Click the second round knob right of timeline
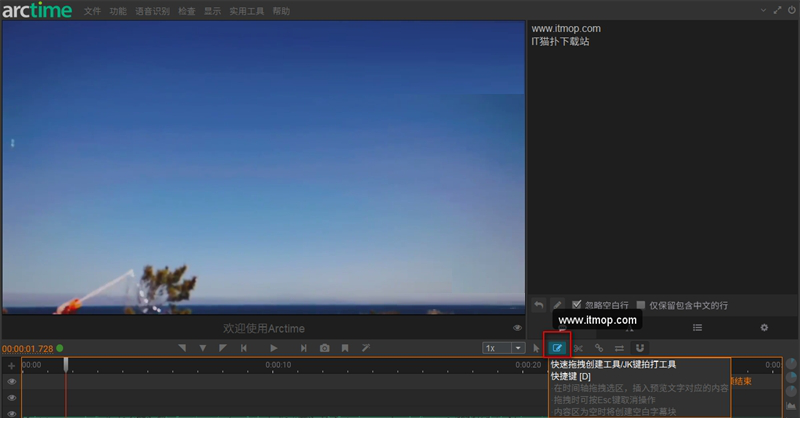This screenshot has width=800, height=434. [791, 377]
